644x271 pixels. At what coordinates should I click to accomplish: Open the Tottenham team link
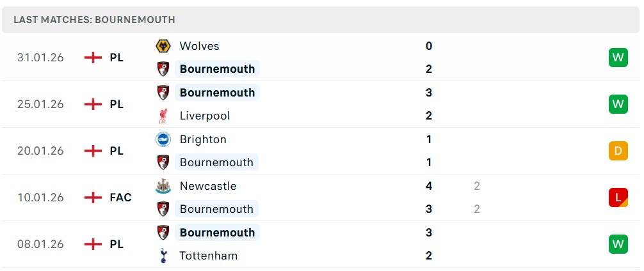click(x=209, y=256)
